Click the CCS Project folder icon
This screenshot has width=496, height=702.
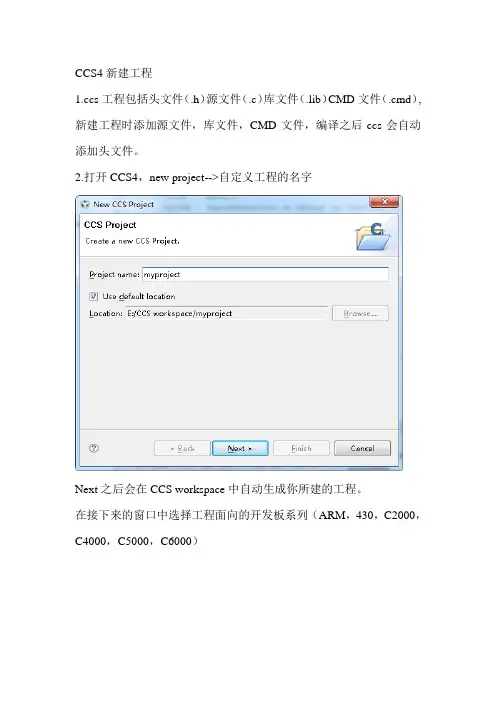pyautogui.click(x=372, y=236)
